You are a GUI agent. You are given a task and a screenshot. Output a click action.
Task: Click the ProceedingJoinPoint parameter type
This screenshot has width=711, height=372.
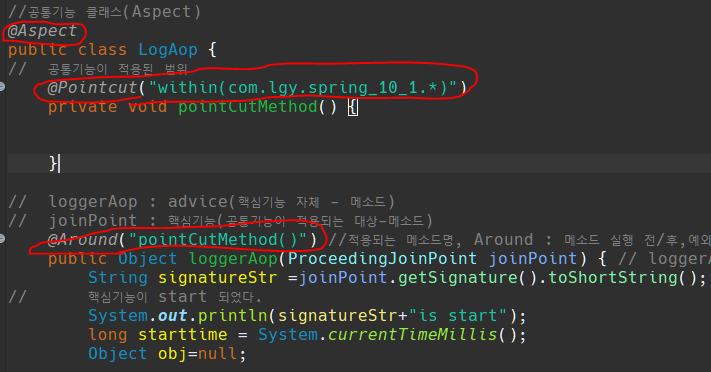coord(382,259)
